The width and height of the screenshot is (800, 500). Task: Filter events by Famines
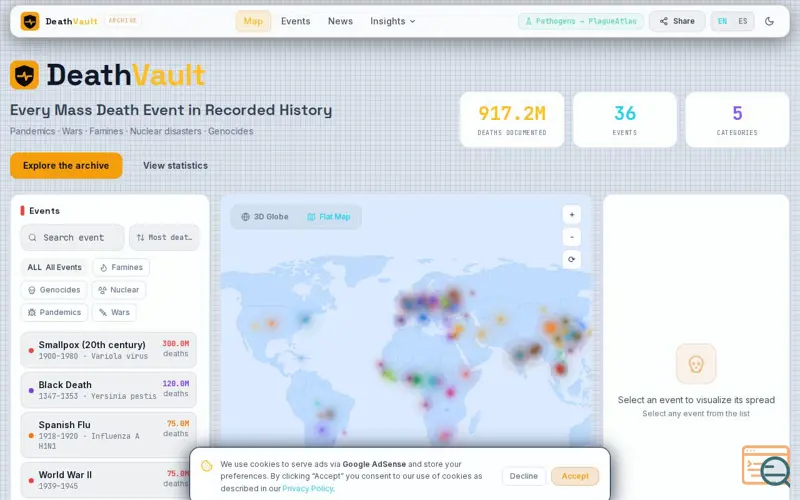[x=121, y=267]
